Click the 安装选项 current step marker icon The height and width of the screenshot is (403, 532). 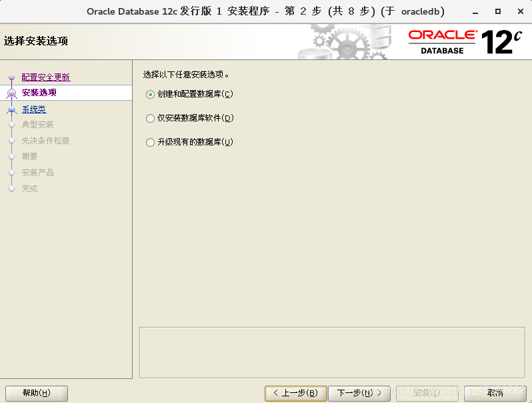12,93
